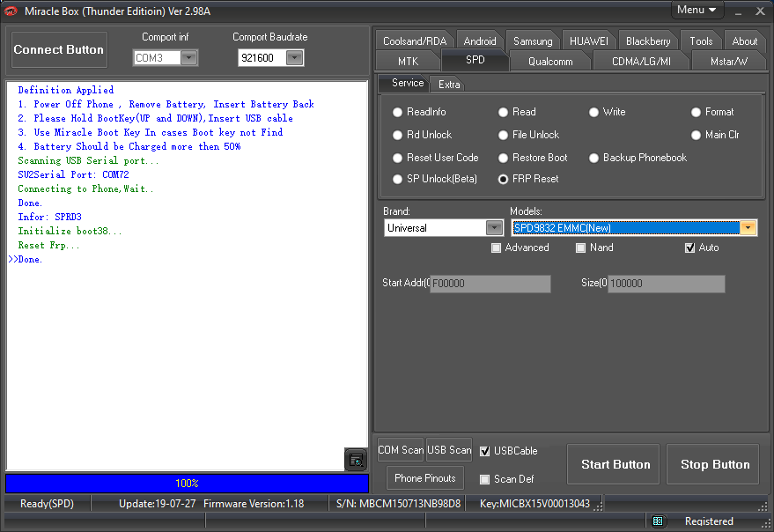Viewport: 774px width, 532px height.
Task: Open Phone Pinouts
Action: pos(425,478)
